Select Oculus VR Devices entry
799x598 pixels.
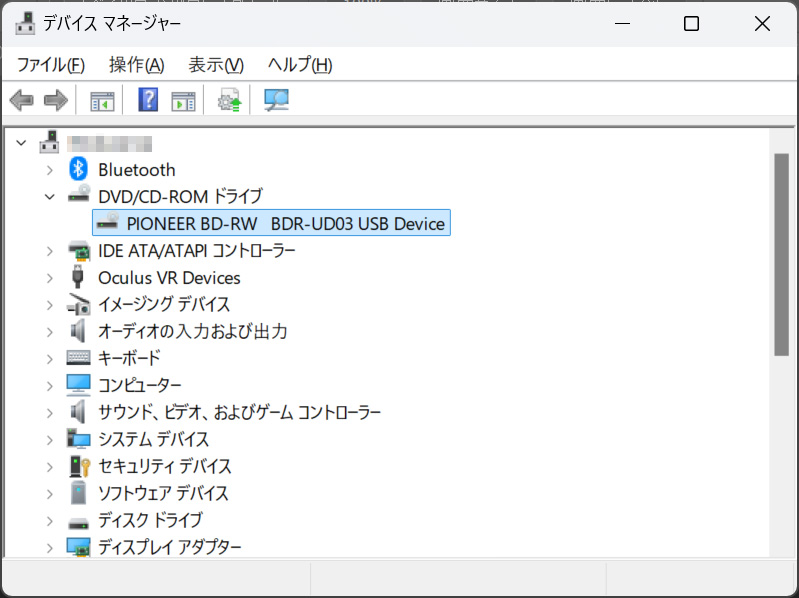click(x=169, y=278)
